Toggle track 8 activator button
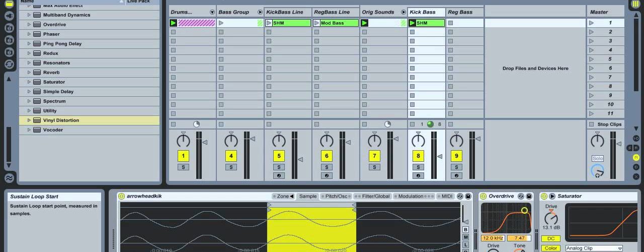This screenshot has height=252, width=644. tap(418, 156)
